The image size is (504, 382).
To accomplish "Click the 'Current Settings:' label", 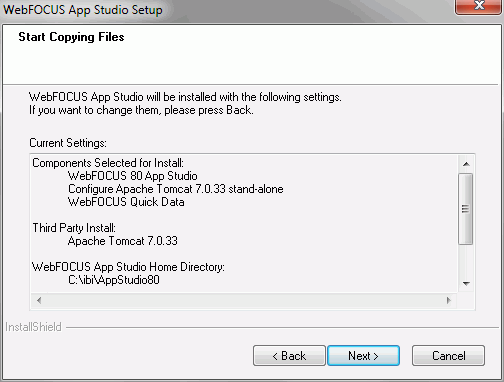I will coord(68,143).
